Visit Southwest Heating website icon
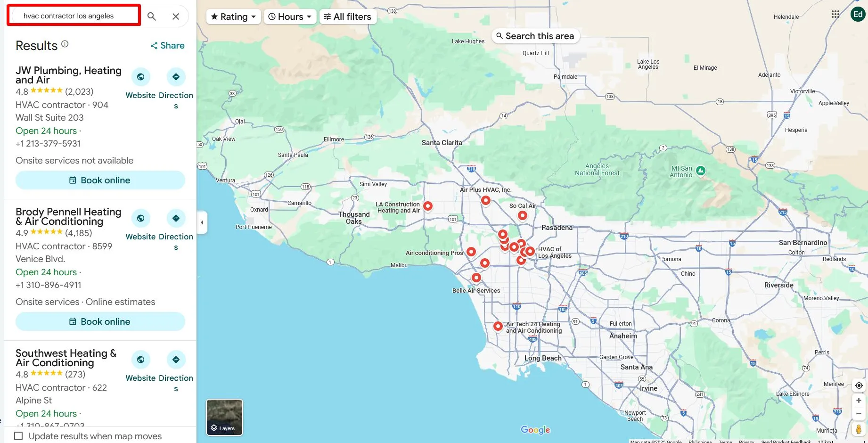Screen dimensions: 868x443 (140, 360)
